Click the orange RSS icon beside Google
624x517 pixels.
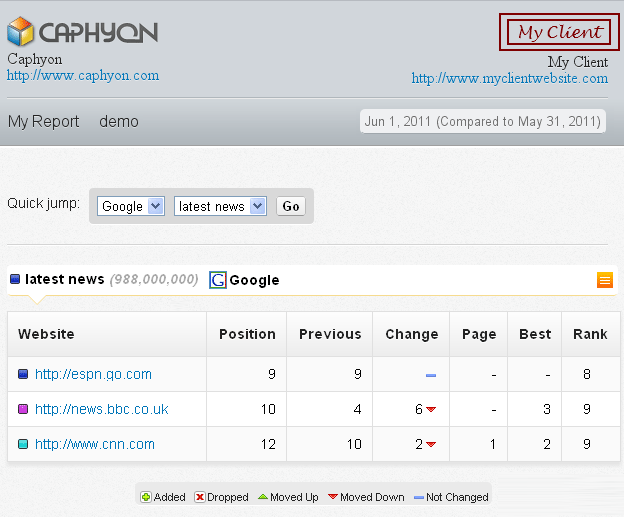tap(604, 280)
